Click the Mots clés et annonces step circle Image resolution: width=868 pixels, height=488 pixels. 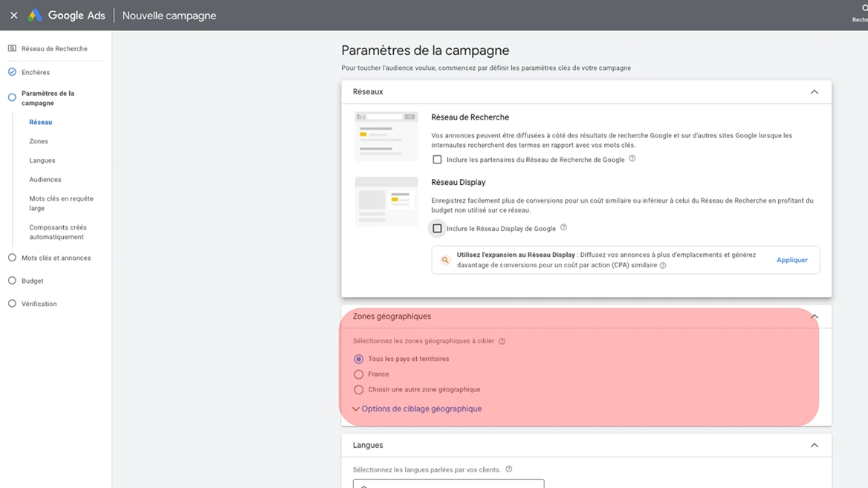(x=12, y=258)
